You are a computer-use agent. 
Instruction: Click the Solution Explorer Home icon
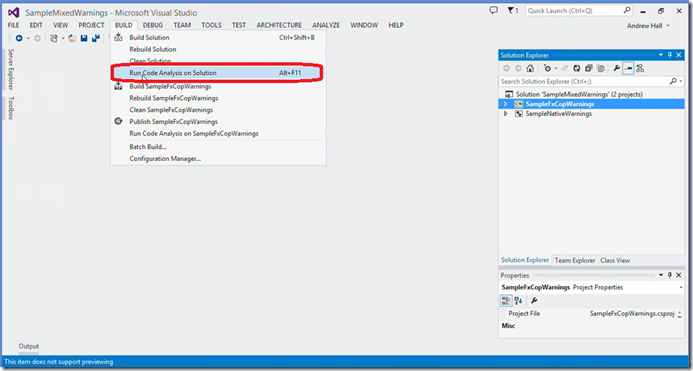[x=530, y=69]
